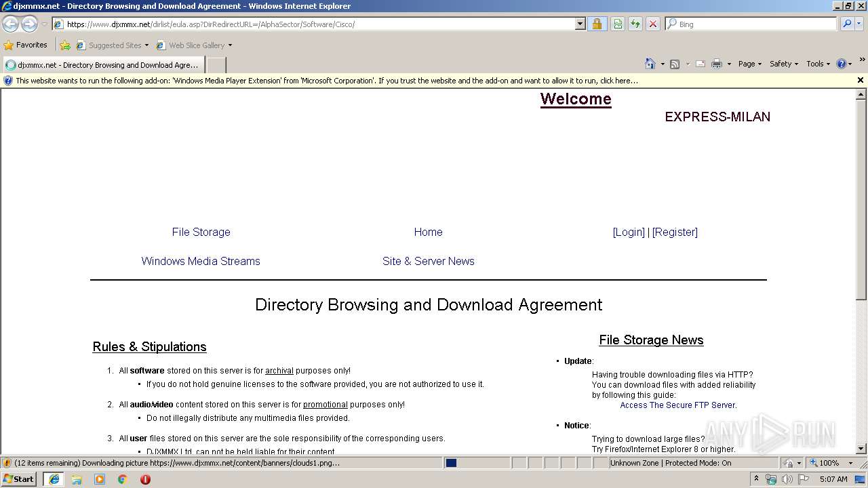Viewport: 868px width, 488px height.
Task: Click the Bing search magnifier button
Action: (847, 24)
